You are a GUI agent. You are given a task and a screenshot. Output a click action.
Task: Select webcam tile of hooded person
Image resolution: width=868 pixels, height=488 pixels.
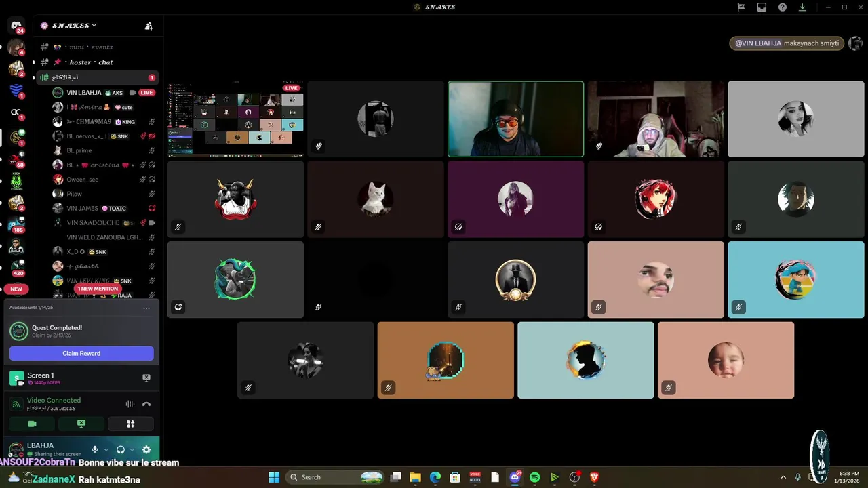tap(656, 119)
